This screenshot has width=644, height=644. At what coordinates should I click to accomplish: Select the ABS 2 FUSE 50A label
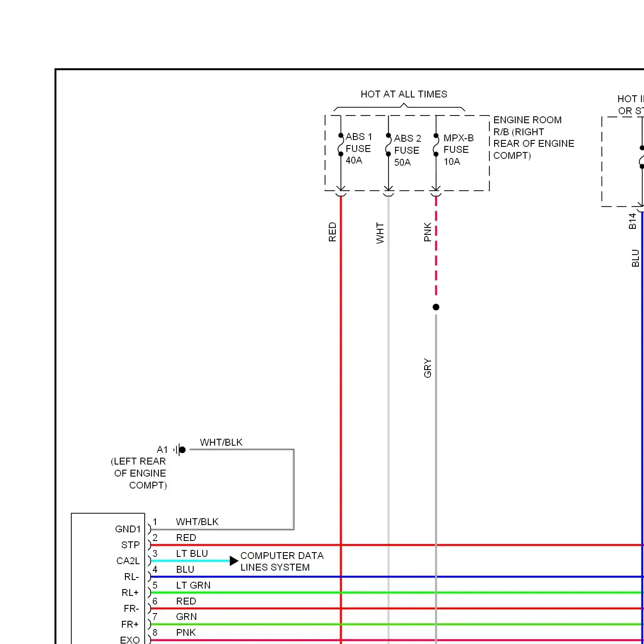coord(407,150)
